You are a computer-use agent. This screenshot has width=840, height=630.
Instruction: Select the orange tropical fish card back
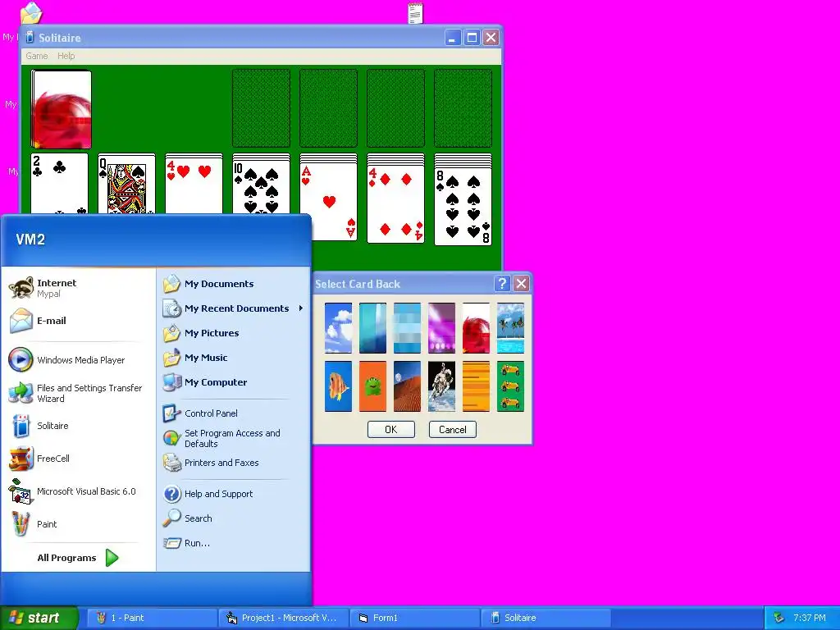(x=338, y=386)
